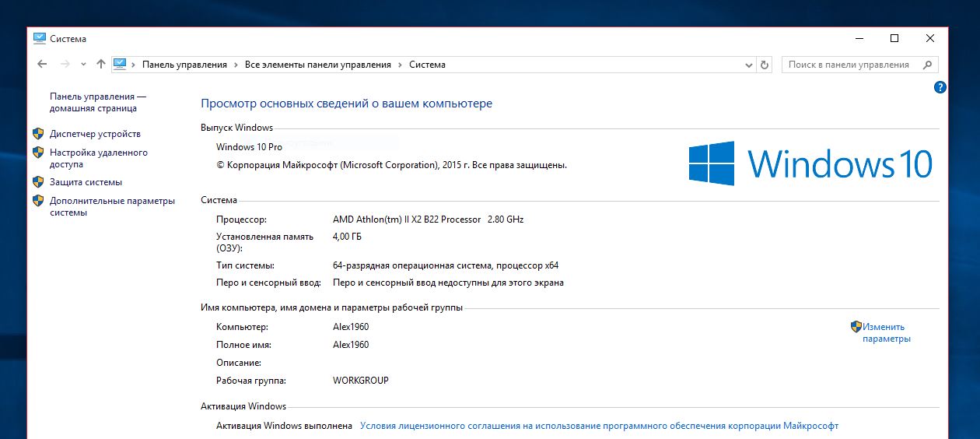Select the Все элементы панели управления breadcrumb
Image resolution: width=980 pixels, height=439 pixels.
tap(317, 65)
